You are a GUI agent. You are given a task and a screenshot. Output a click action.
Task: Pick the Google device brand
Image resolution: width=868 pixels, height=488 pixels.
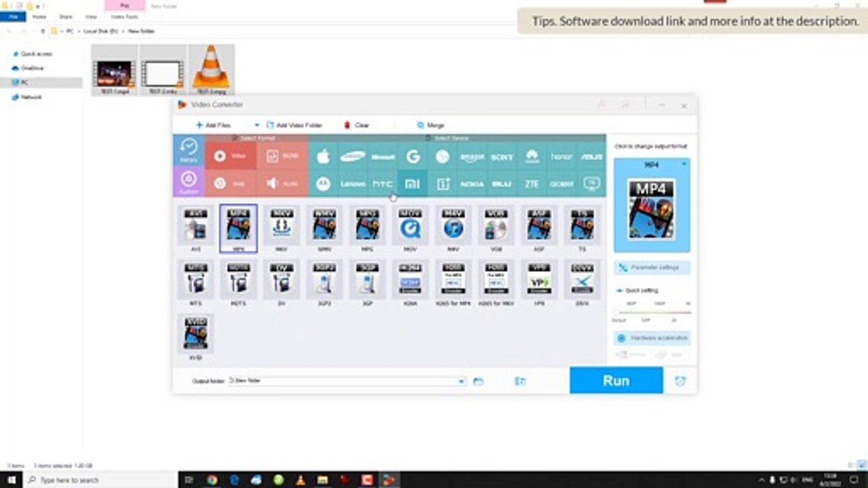(412, 157)
